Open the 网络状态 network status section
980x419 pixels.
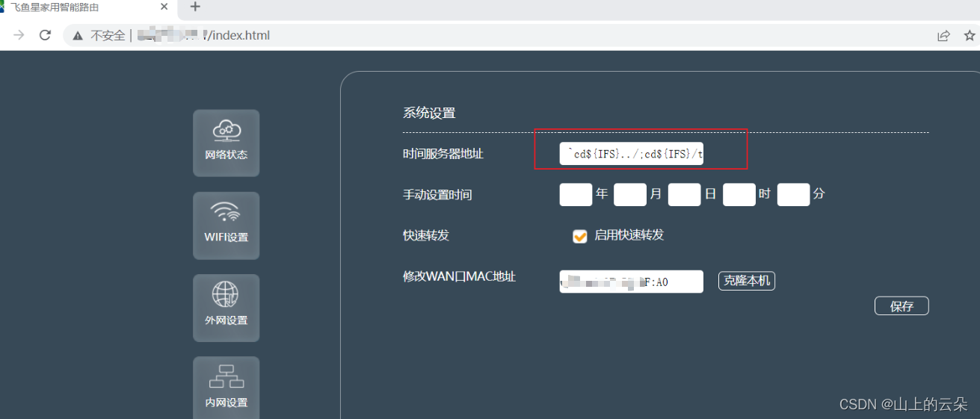click(x=226, y=143)
